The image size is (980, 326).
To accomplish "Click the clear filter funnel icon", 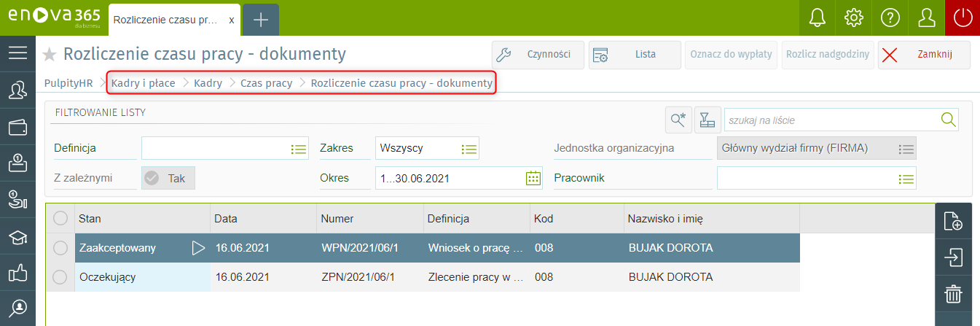I will (x=707, y=120).
